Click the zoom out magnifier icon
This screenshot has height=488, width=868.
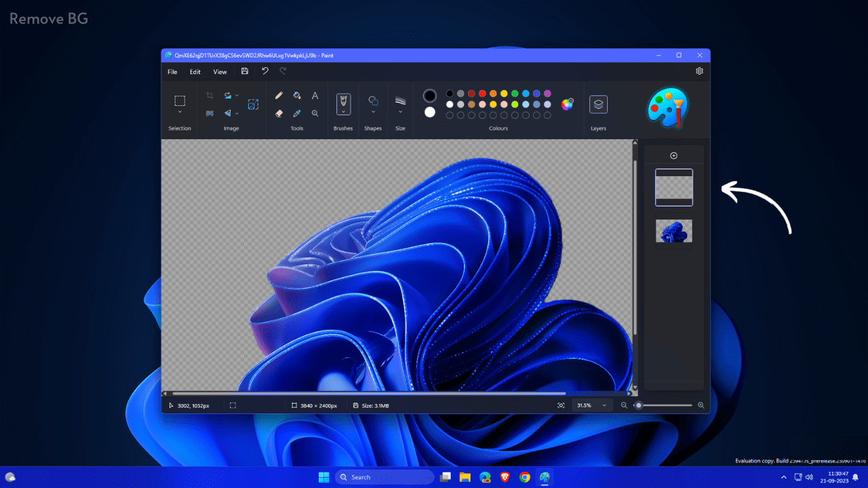coord(625,405)
